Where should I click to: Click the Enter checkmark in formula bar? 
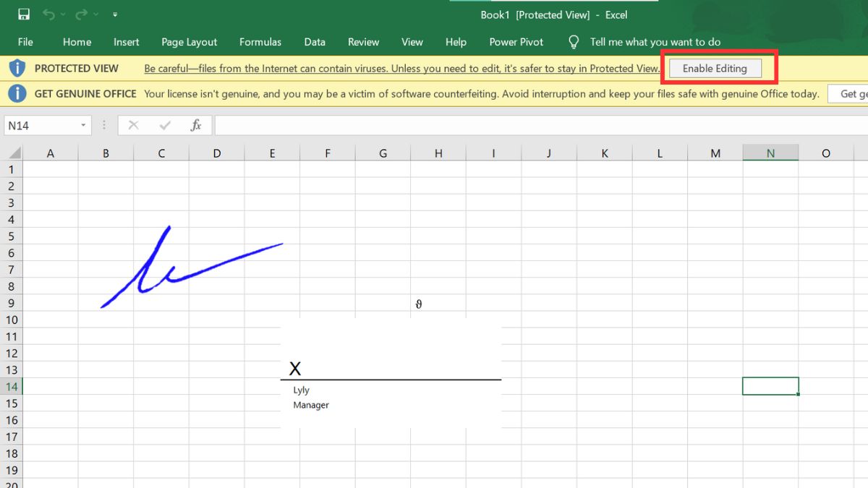tap(165, 126)
